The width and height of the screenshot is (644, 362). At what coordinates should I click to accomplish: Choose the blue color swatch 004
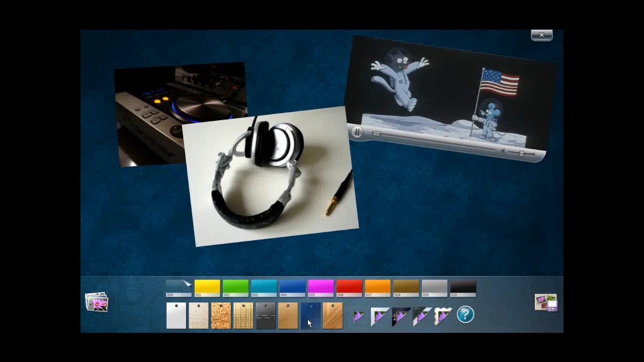coord(292,289)
